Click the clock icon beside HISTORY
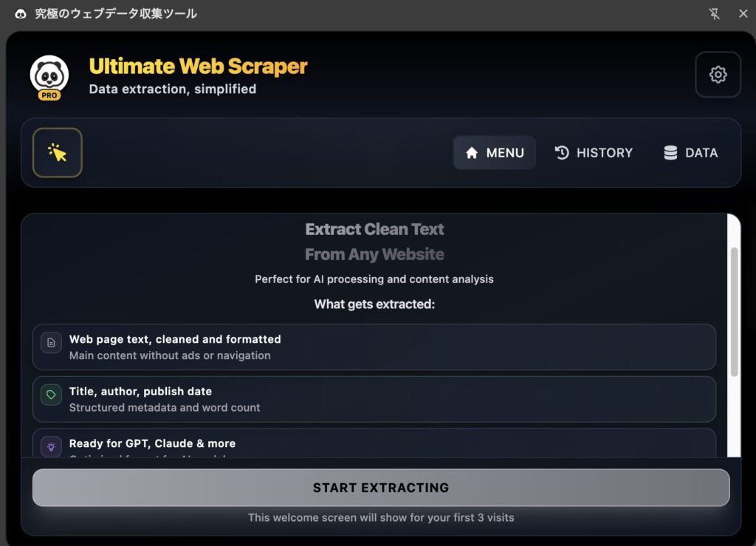Viewport: 756px width, 546px height. [562, 153]
